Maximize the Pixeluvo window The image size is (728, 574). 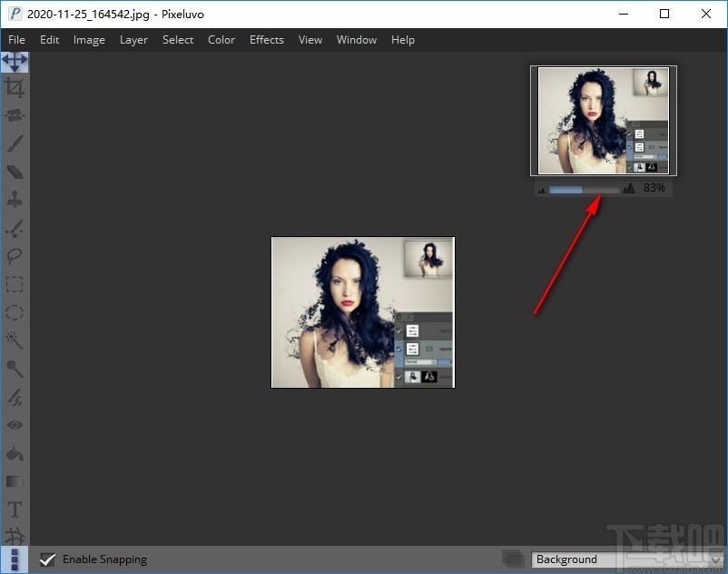(x=664, y=14)
